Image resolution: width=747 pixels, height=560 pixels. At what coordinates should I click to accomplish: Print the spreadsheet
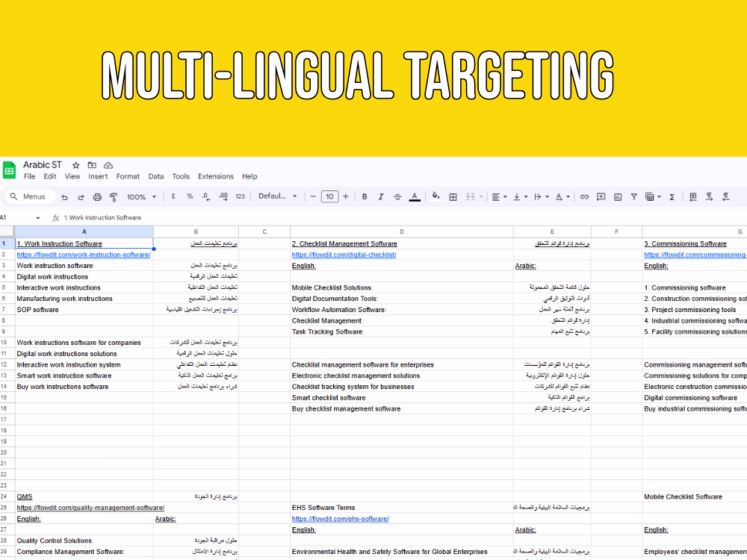(x=97, y=196)
